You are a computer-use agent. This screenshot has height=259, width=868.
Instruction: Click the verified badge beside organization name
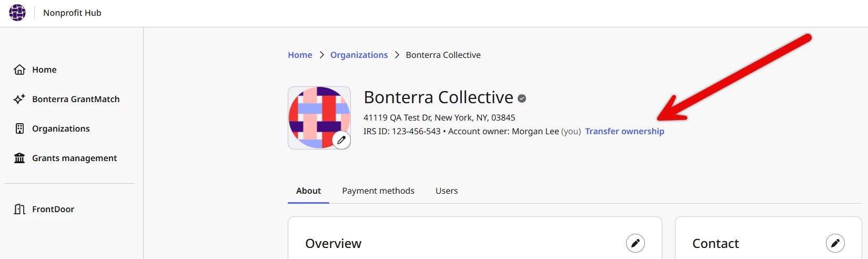[x=522, y=98]
